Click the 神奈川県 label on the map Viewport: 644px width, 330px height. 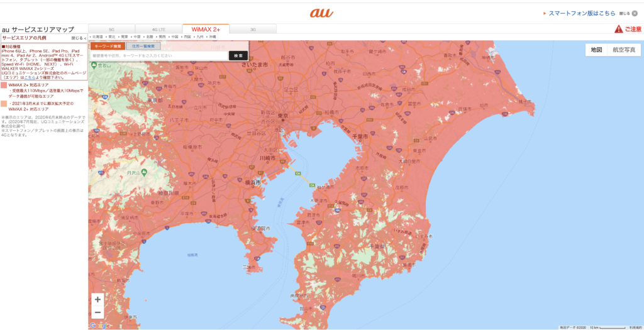click(169, 193)
